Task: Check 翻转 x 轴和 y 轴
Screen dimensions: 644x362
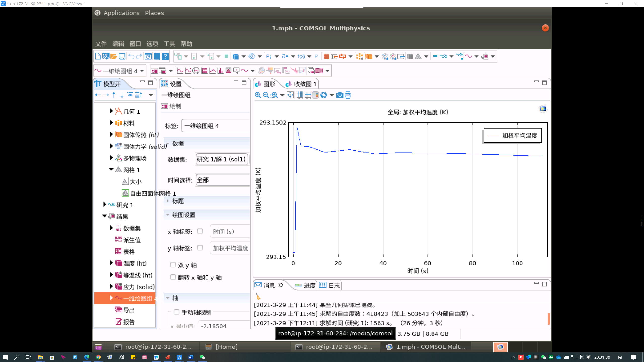Action: tap(173, 277)
